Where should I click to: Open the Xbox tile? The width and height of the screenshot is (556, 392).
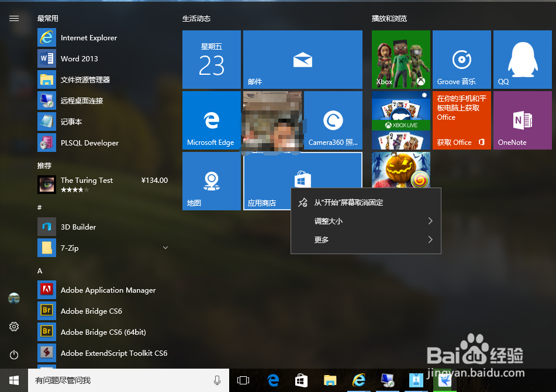click(401, 60)
